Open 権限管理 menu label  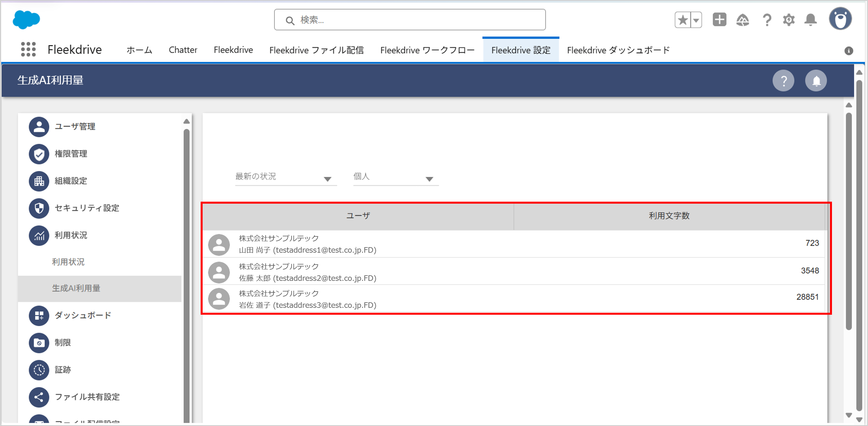(71, 154)
